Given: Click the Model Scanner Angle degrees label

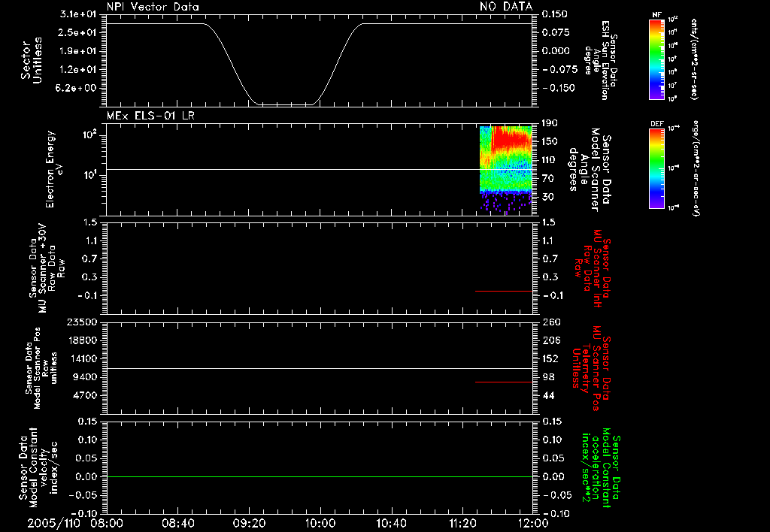Looking at the screenshot, I should tap(590, 170).
